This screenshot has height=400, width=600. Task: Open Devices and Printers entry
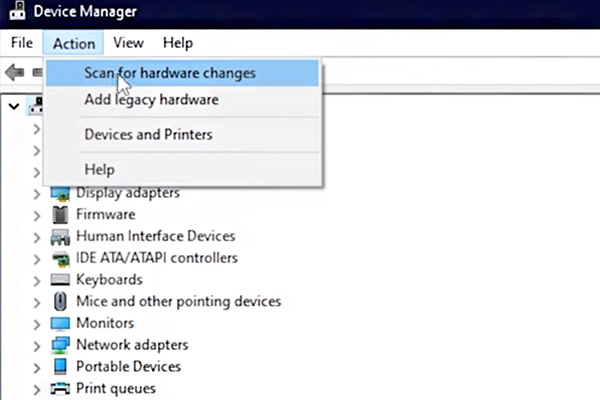[x=182, y=134]
